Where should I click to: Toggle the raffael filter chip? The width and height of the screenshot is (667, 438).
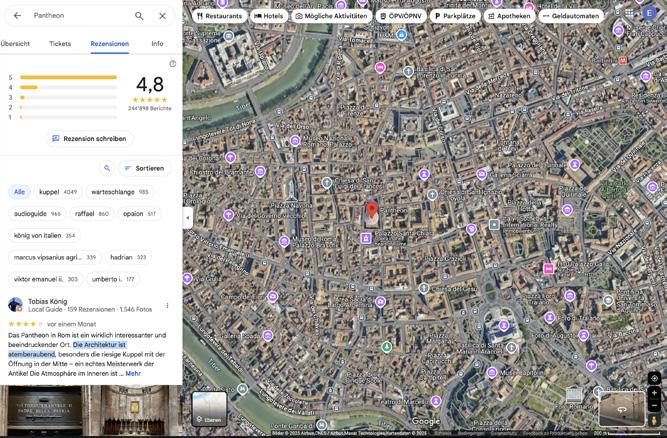click(92, 214)
